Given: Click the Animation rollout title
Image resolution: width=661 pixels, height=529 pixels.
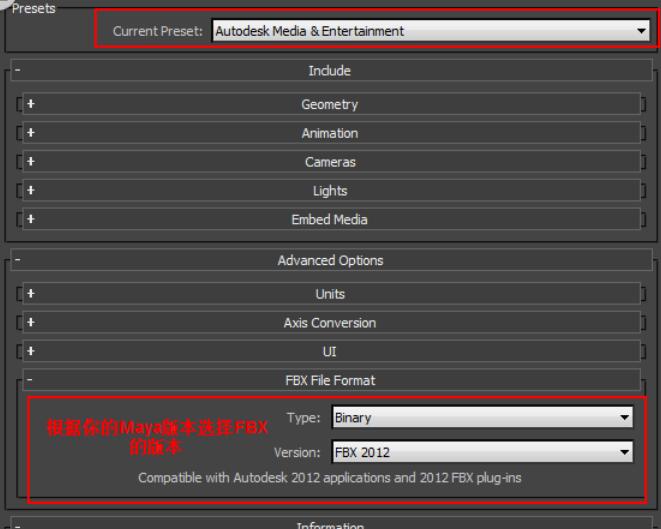Looking at the screenshot, I should point(329,133).
